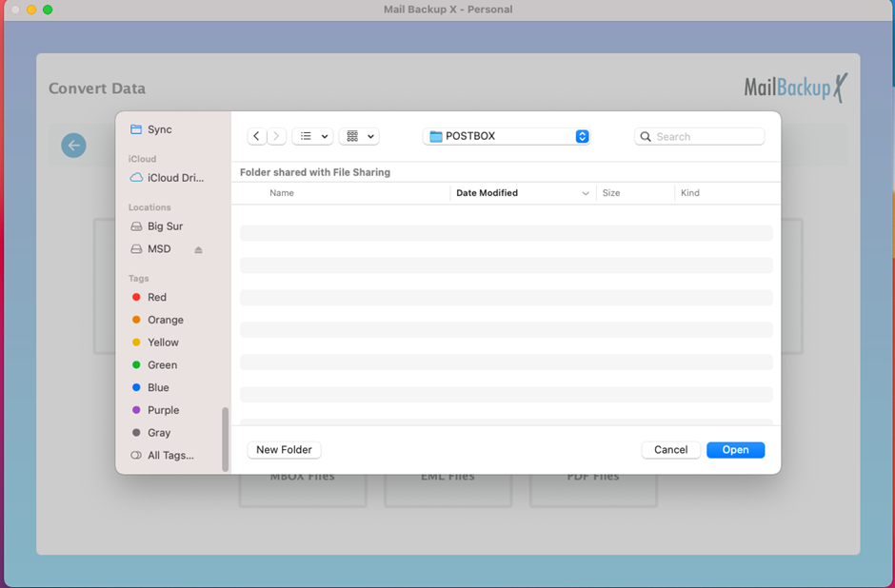The width and height of the screenshot is (895, 588).
Task: Click the purple dot beside Purple tag
Action: tap(136, 410)
